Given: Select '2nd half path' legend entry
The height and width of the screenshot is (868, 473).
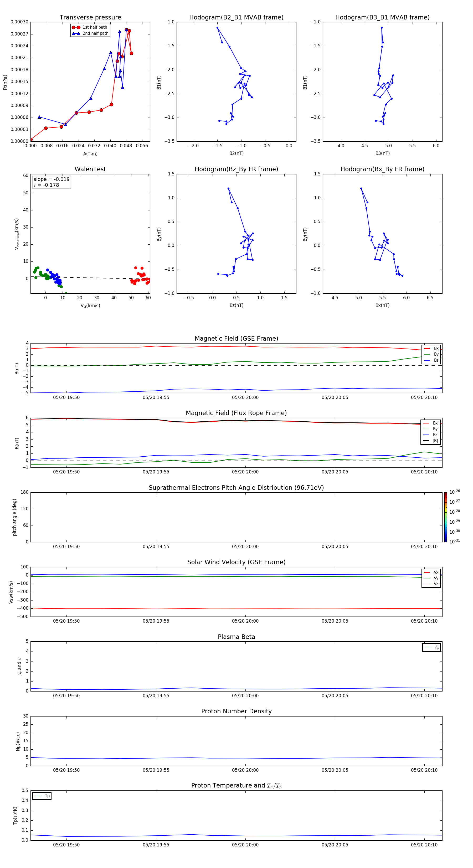Looking at the screenshot, I should click(90, 33).
